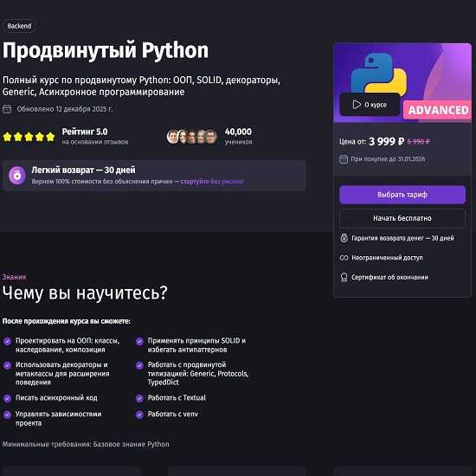Click the 'Начать бесплатно' button
The height and width of the screenshot is (476, 476).
[402, 218]
